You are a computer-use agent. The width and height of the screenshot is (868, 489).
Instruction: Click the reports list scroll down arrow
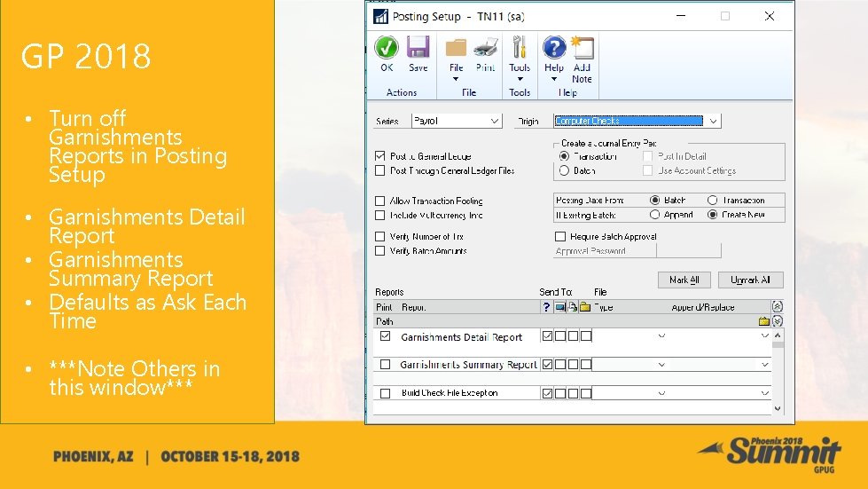(778, 409)
